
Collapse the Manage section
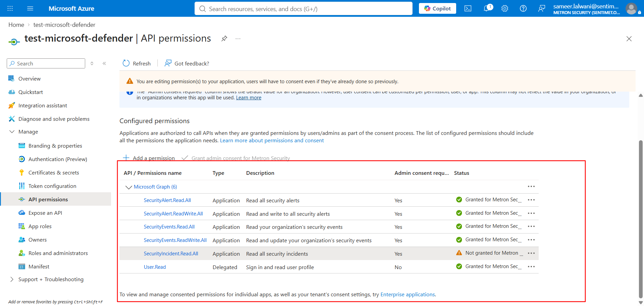[x=12, y=132]
